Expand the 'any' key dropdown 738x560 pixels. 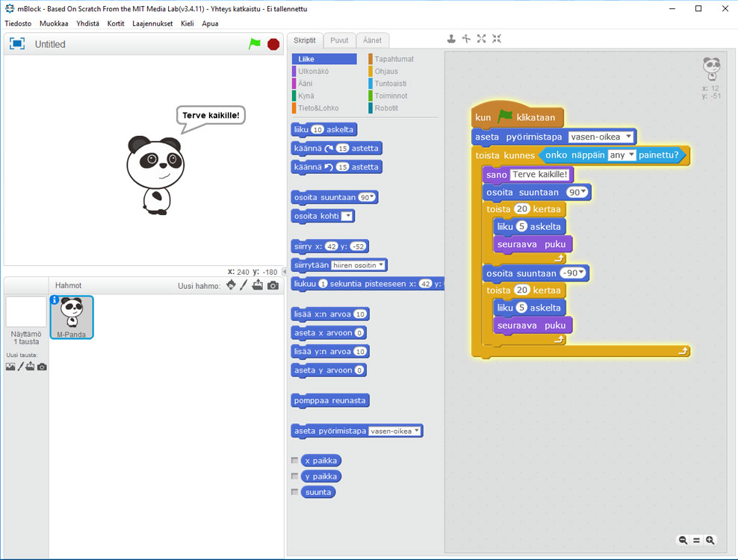point(623,155)
